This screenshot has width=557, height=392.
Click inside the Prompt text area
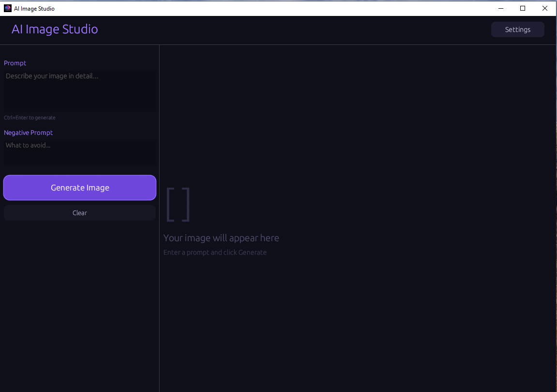click(x=79, y=91)
